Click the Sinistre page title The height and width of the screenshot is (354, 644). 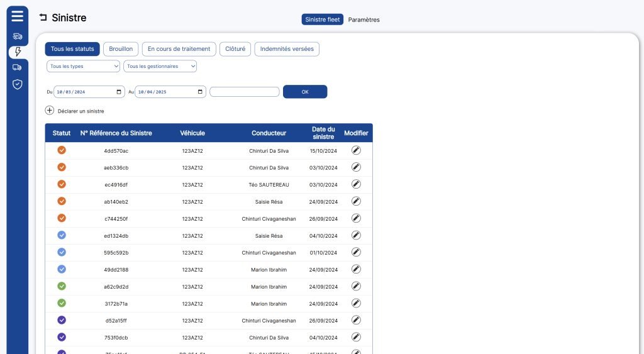69,18
